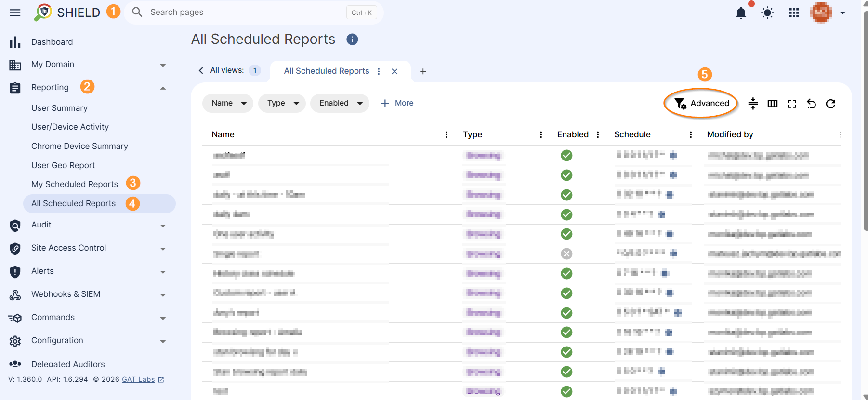The width and height of the screenshot is (868, 400).
Task: Click the My Domain building icon
Action: pos(15,65)
